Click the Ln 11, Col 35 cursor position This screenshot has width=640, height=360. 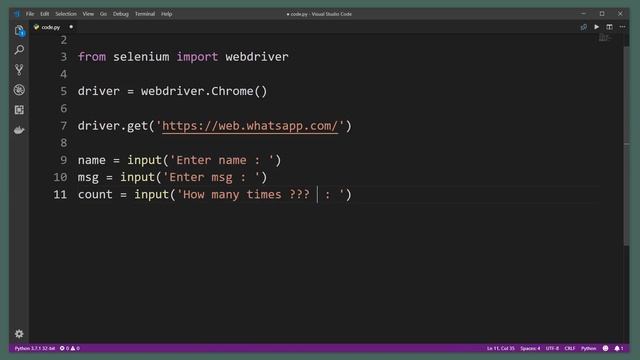(x=500, y=349)
